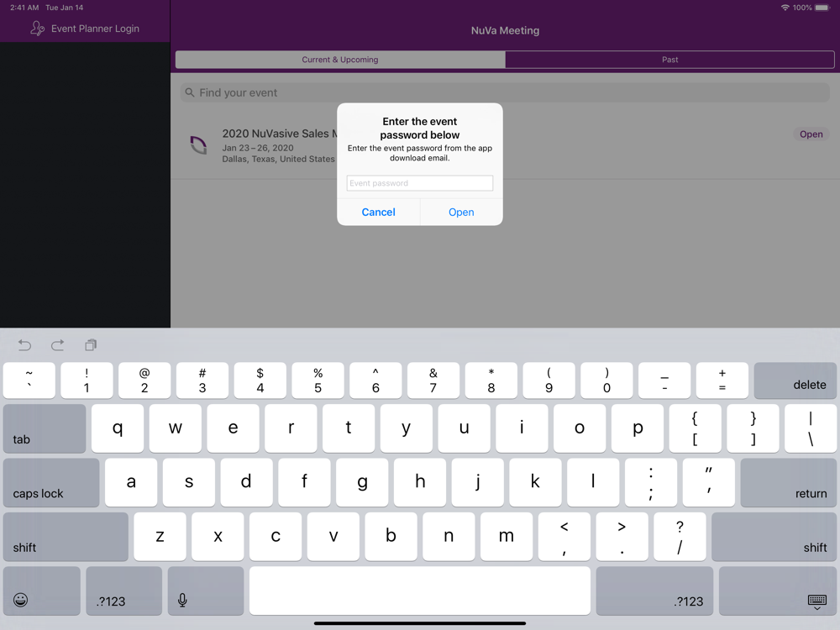This screenshot has height=630, width=840.
Task: Switch to symbols with right .?123 key
Action: click(654, 591)
